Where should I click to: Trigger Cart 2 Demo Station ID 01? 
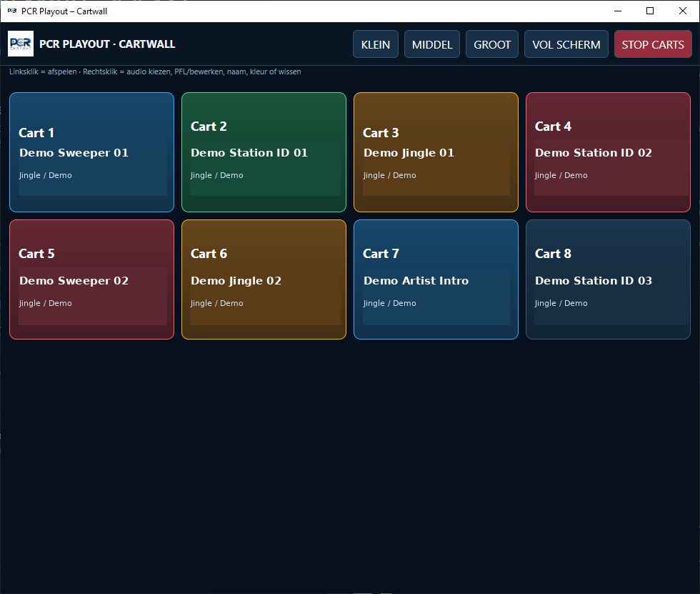[x=264, y=152]
